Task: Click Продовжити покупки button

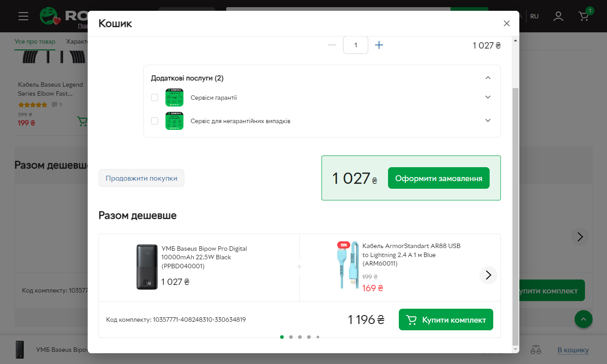Action: coord(141,178)
